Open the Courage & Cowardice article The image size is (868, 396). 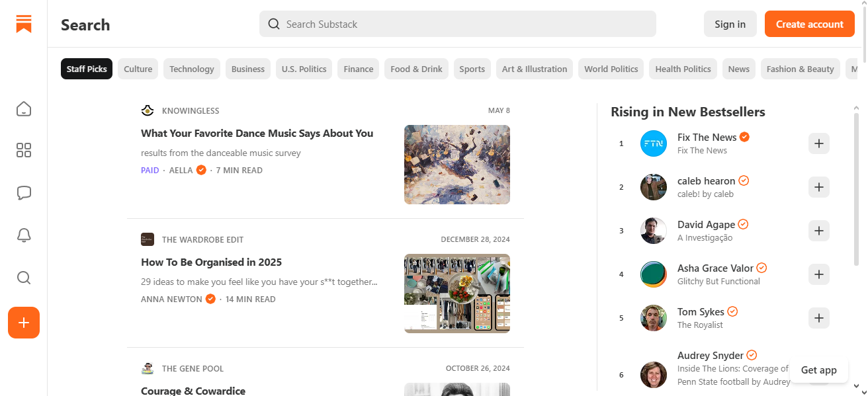click(193, 391)
